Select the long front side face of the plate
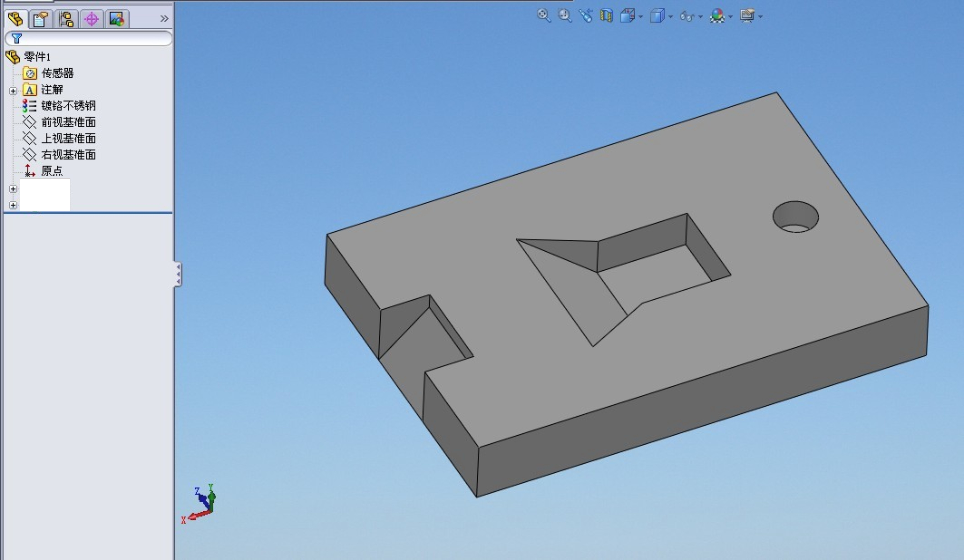Image resolution: width=964 pixels, height=560 pixels. pyautogui.click(x=702, y=401)
